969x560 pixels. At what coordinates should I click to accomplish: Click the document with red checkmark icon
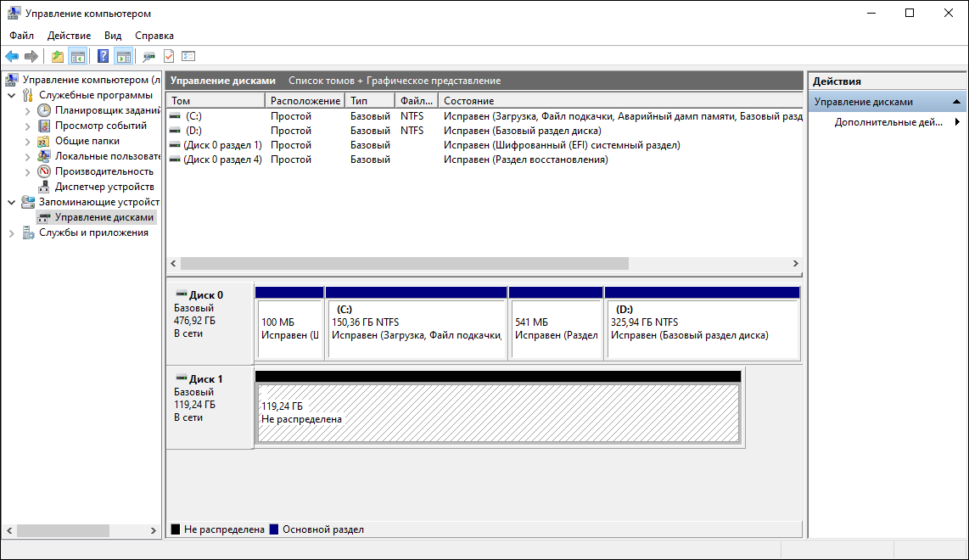pos(169,57)
